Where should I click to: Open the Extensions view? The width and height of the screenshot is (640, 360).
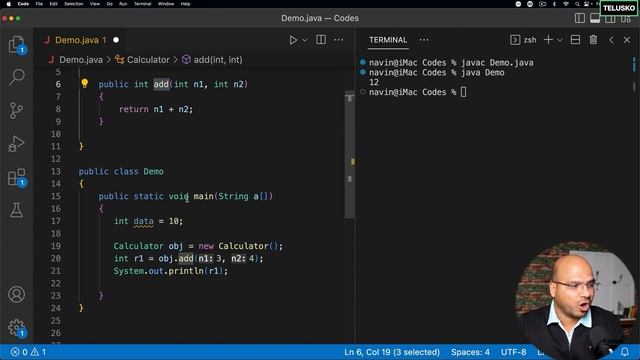point(16,177)
